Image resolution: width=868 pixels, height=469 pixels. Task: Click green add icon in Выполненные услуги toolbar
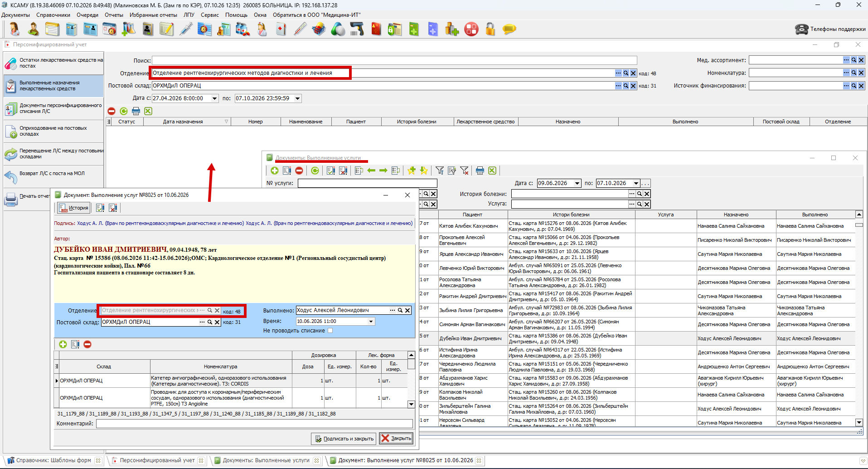click(x=275, y=171)
